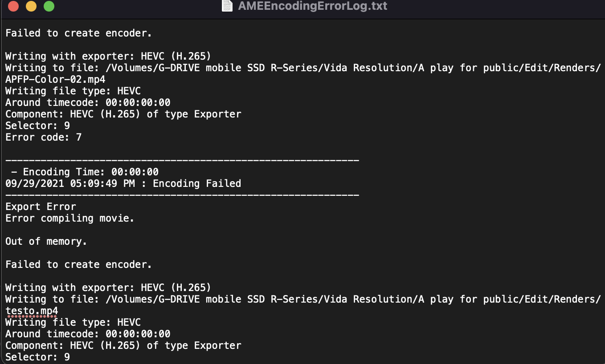605x364 pixels.
Task: Click the yellow minimize window button
Action: [31, 6]
